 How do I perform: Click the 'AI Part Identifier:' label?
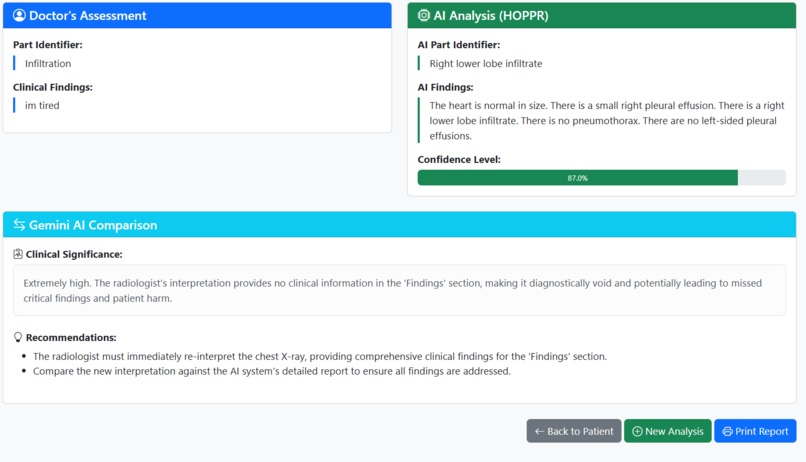459,45
